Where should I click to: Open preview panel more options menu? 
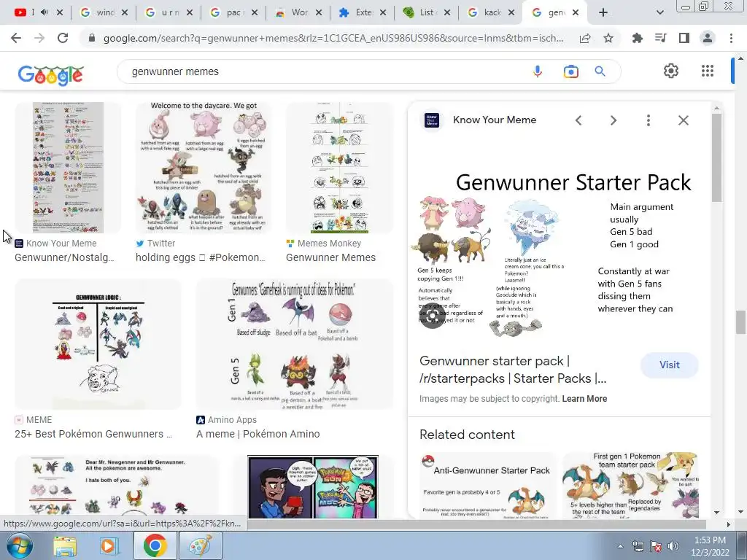tap(648, 120)
